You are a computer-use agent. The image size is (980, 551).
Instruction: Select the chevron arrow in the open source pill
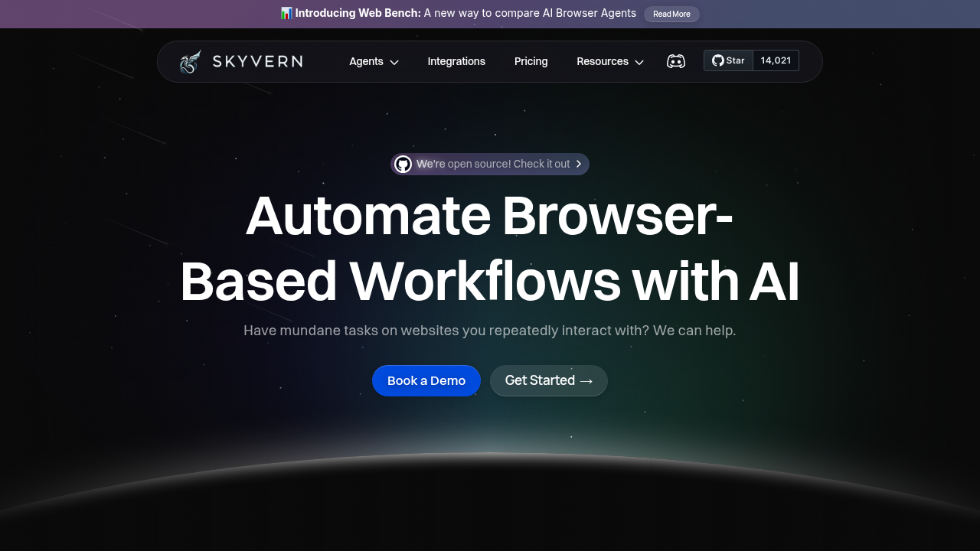click(580, 164)
